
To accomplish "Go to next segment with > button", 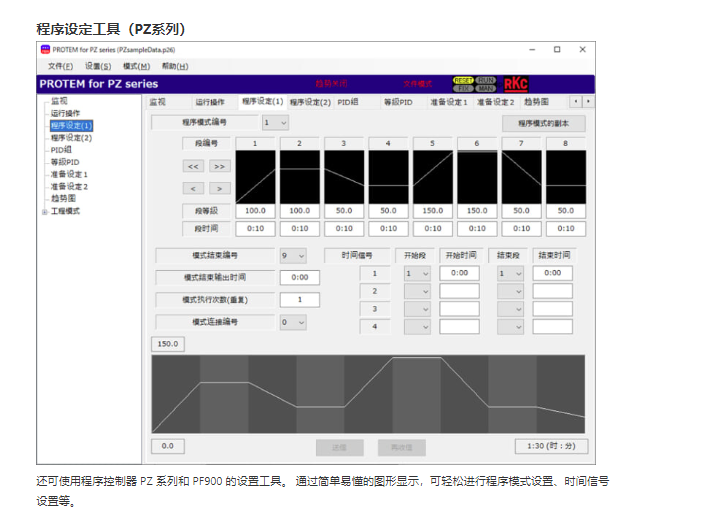I will pyautogui.click(x=219, y=189).
